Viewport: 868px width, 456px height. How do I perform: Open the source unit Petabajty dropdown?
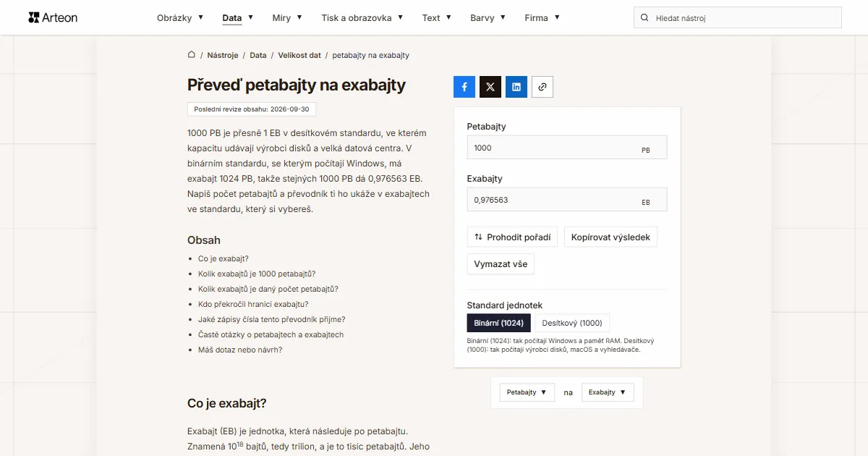coord(527,392)
